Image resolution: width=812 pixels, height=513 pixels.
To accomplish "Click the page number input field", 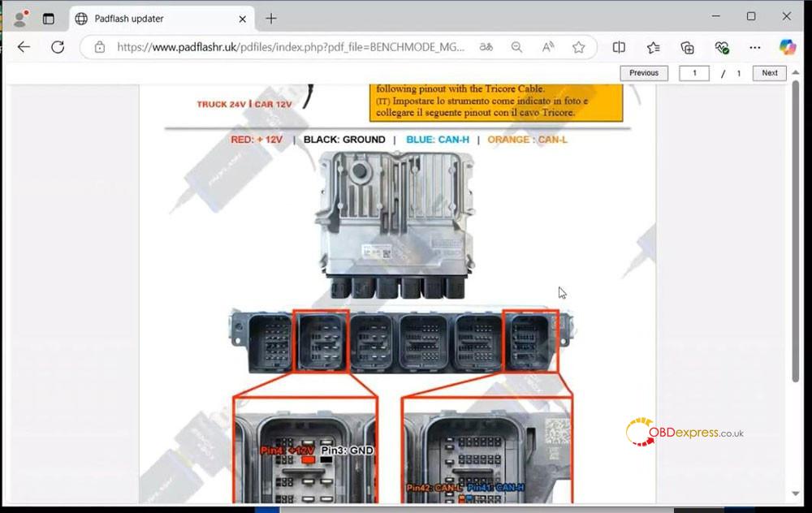I will pyautogui.click(x=694, y=73).
